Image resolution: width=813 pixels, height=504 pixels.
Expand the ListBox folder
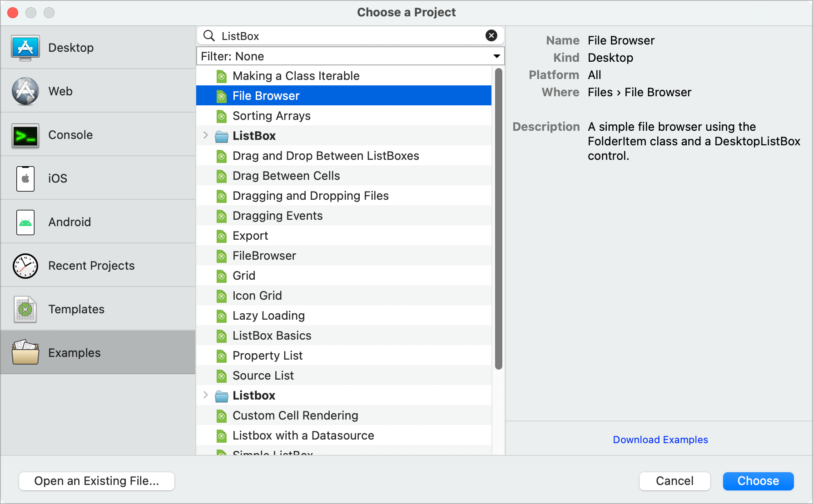(x=206, y=135)
